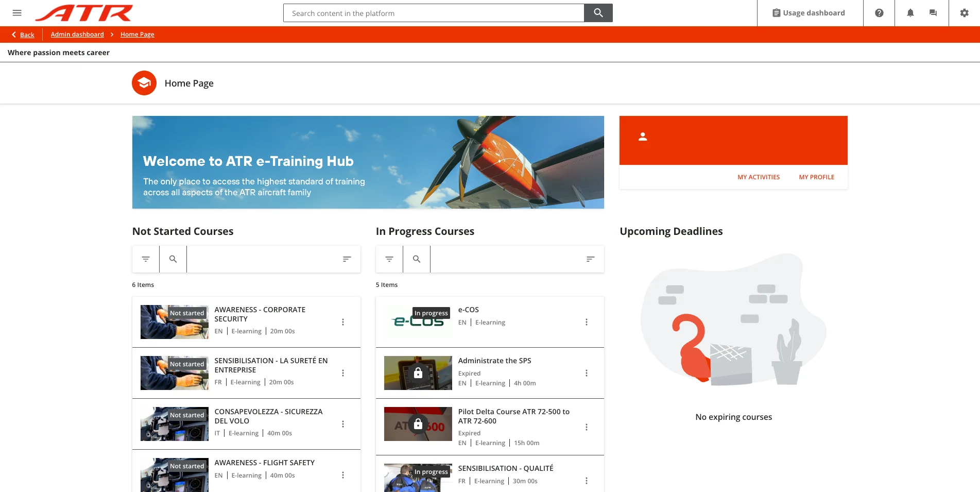Viewport: 980px width, 492px height.
Task: Open Sensibilisation La Sureté en Entreprise thumbnail
Action: (175, 373)
